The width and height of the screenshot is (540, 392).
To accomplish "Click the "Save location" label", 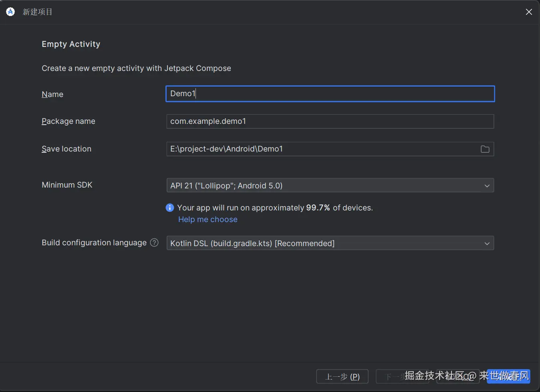I will point(66,149).
